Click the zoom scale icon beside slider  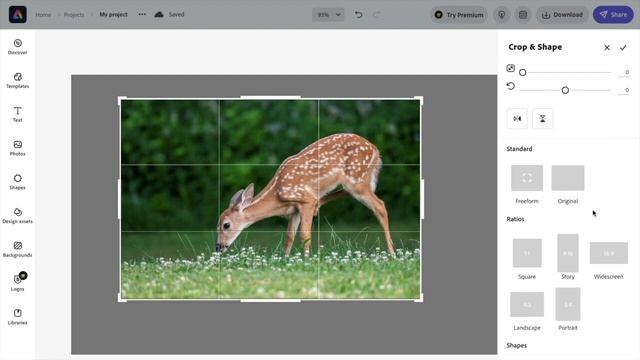click(x=511, y=68)
